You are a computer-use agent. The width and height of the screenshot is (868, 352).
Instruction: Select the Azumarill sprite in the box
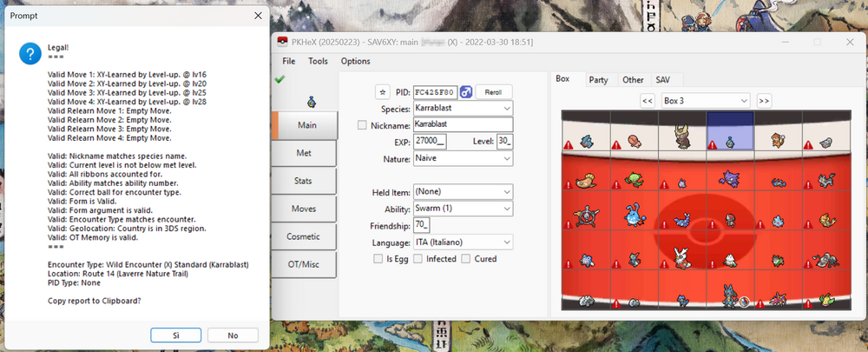(633, 214)
